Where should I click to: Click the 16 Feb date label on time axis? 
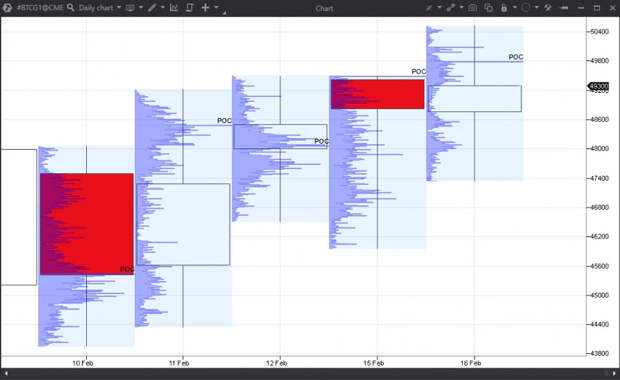471,363
